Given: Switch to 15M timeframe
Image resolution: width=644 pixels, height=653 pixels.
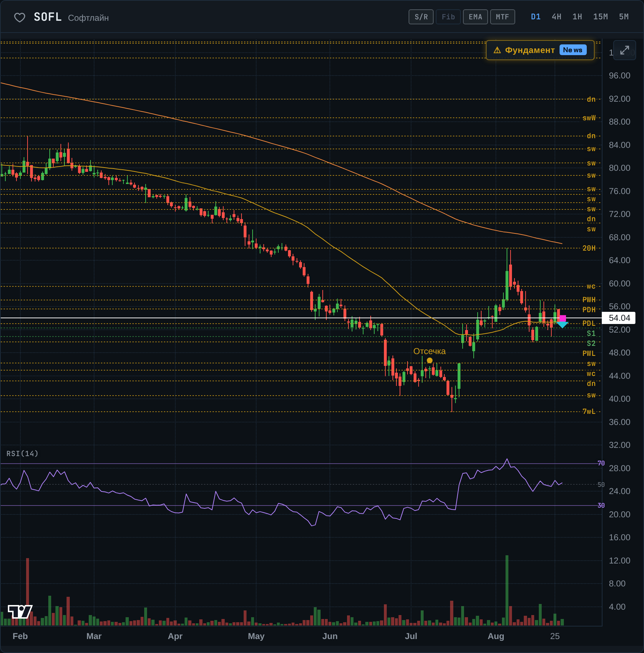Looking at the screenshot, I should tap(600, 17).
